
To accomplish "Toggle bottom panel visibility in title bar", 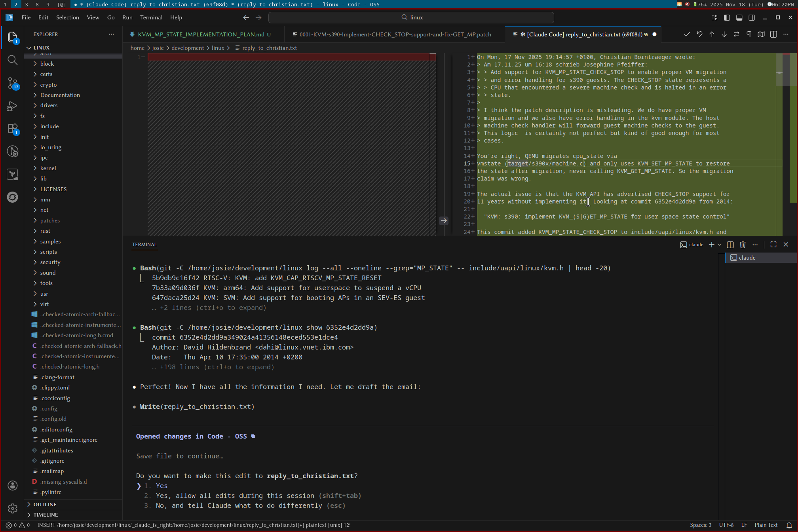I will [739, 17].
